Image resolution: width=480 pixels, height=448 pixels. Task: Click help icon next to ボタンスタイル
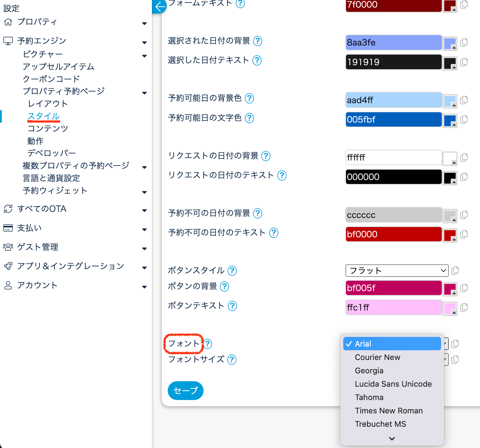232,270
